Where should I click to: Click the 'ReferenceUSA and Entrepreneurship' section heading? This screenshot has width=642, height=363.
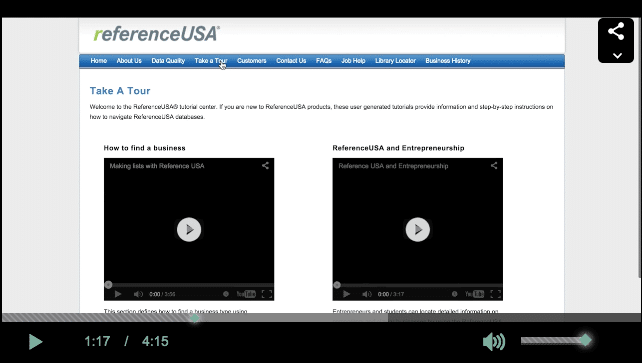398,148
